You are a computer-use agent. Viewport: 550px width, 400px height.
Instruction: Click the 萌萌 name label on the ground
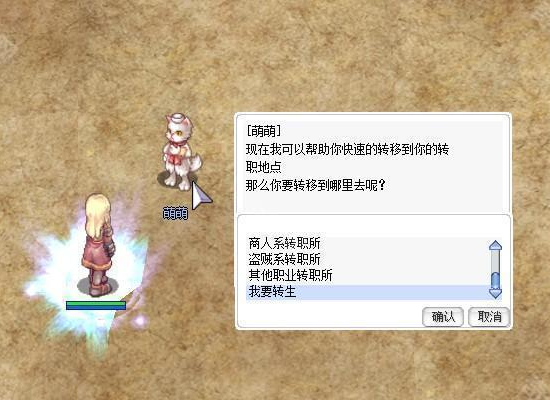(x=175, y=213)
